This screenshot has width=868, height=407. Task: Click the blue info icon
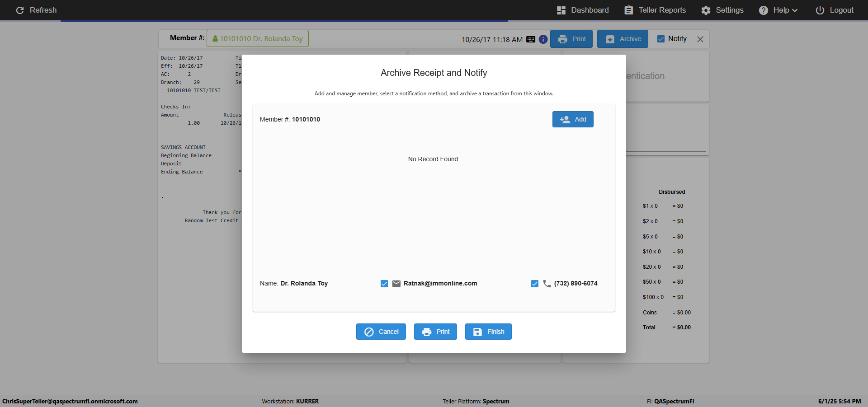point(543,39)
